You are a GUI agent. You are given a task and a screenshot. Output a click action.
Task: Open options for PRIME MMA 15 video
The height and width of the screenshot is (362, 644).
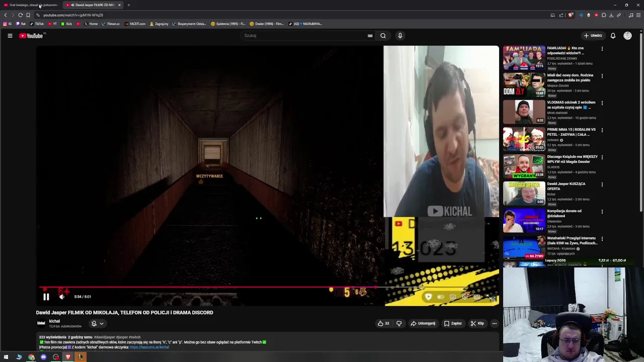click(602, 130)
